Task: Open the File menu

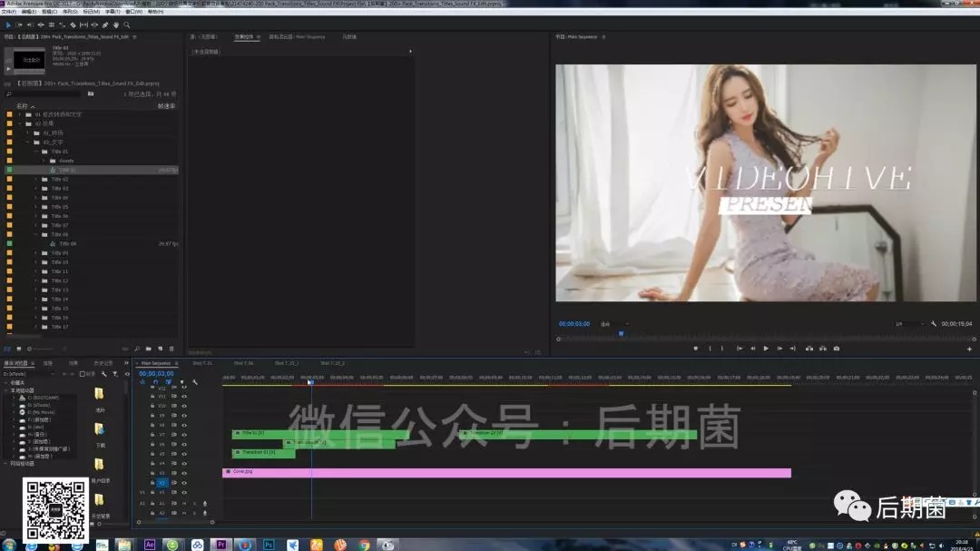Action: coord(9,12)
